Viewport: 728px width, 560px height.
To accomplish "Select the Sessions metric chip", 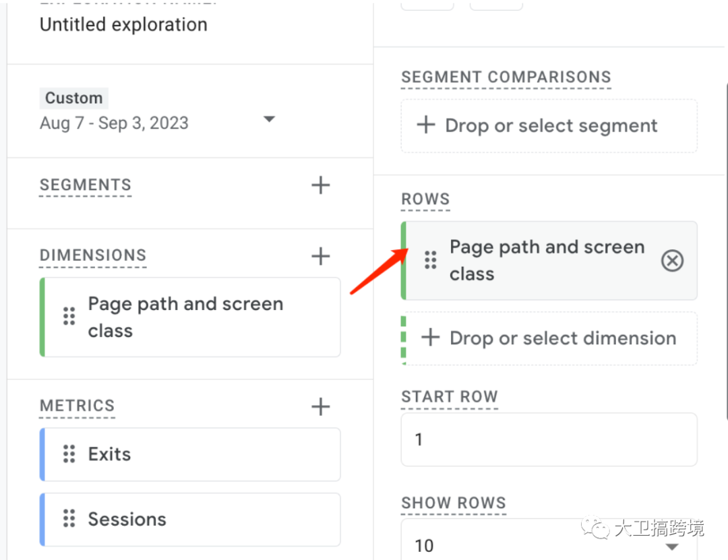I will pos(192,519).
